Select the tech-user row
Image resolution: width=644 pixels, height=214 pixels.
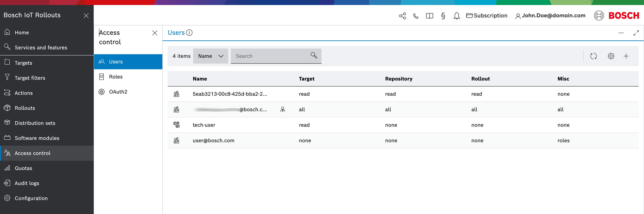click(x=403, y=125)
